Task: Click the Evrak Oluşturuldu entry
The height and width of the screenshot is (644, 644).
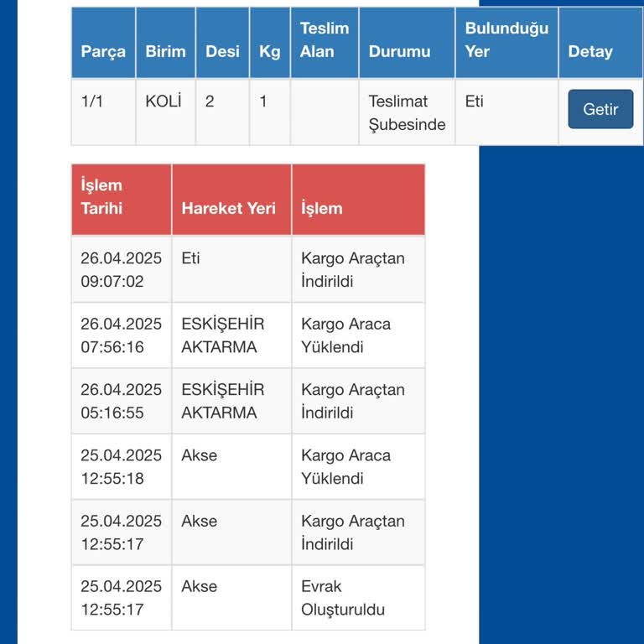Action: click(343, 598)
